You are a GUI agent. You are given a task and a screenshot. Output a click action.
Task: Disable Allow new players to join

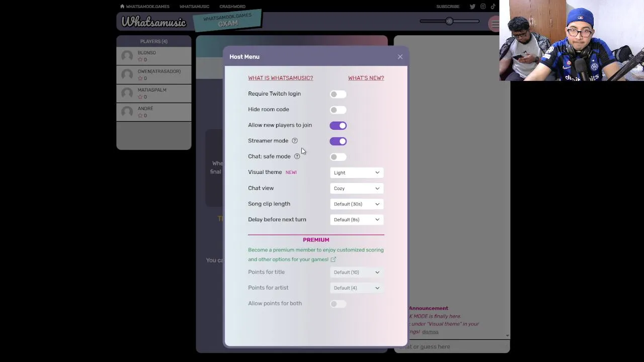(338, 125)
